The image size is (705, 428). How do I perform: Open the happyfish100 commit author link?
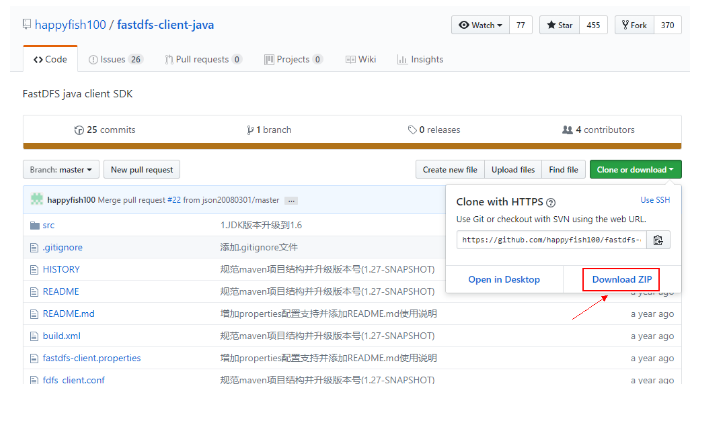[x=71, y=200]
